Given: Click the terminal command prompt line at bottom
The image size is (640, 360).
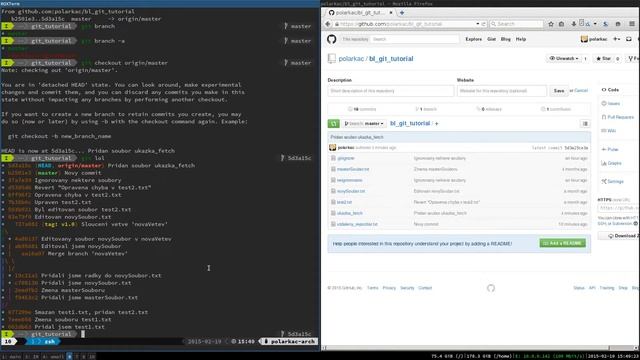Looking at the screenshot, I should click(159, 334).
